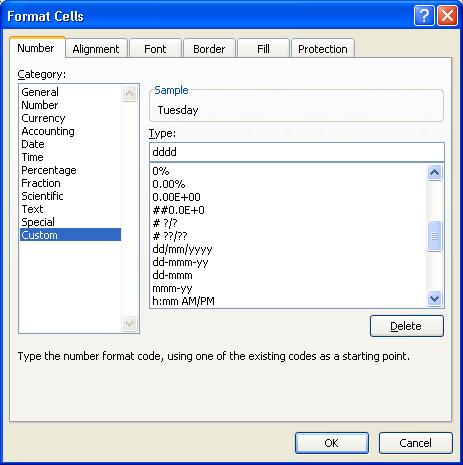463x465 pixels.
Task: Click the Type input field containing dddd
Action: pos(297,152)
